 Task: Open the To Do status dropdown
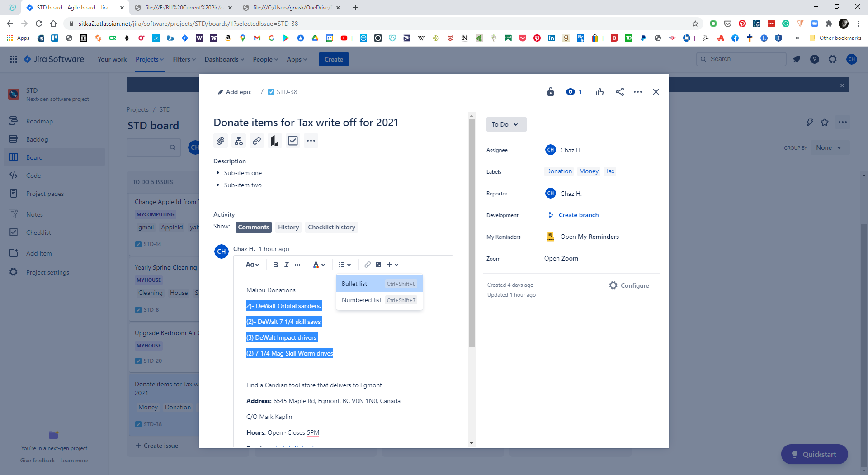[x=506, y=124]
